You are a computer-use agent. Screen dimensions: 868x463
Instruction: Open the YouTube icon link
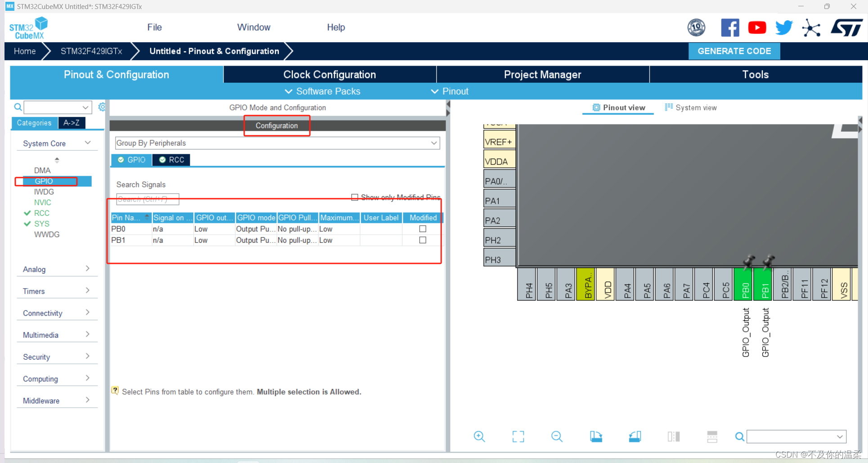click(757, 28)
